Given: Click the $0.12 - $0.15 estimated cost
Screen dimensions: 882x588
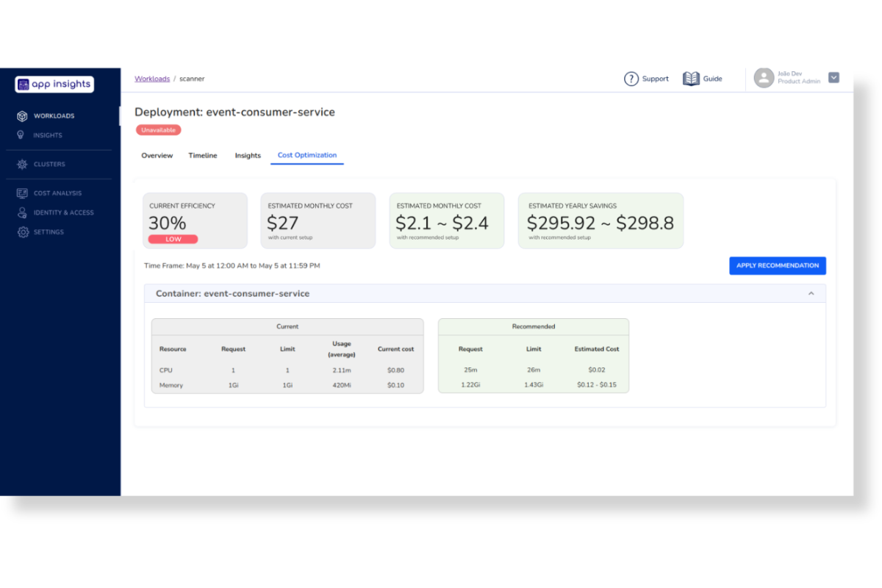Looking at the screenshot, I should click(x=597, y=385).
